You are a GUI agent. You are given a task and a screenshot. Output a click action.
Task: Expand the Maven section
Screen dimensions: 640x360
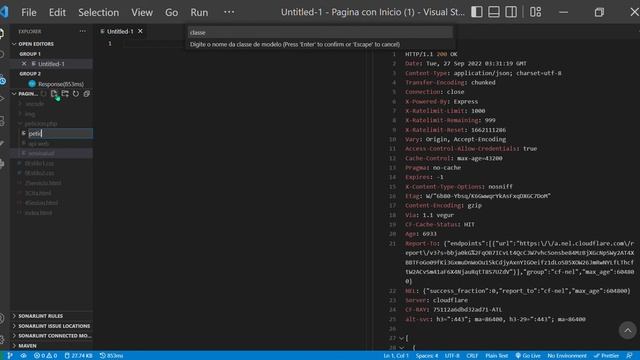27,346
